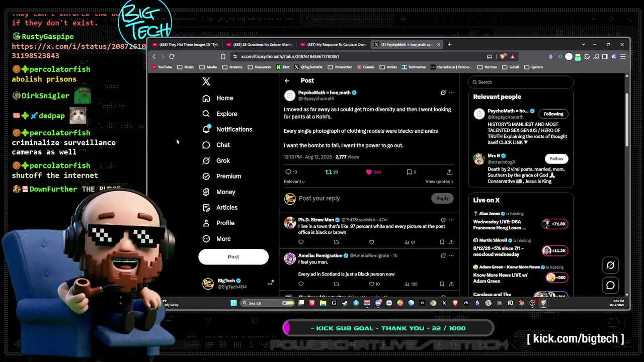Open the Relevant replies sort dropdown
644x362 pixels.
[x=294, y=182]
